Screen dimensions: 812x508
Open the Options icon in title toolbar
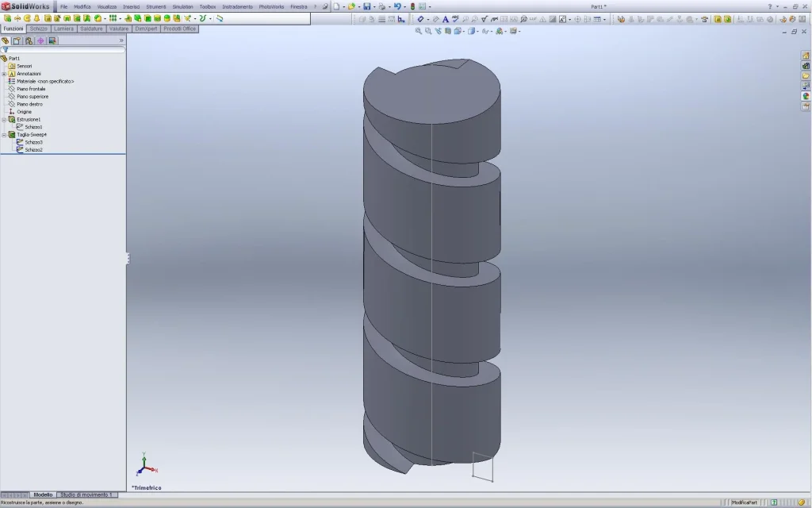pos(423,6)
